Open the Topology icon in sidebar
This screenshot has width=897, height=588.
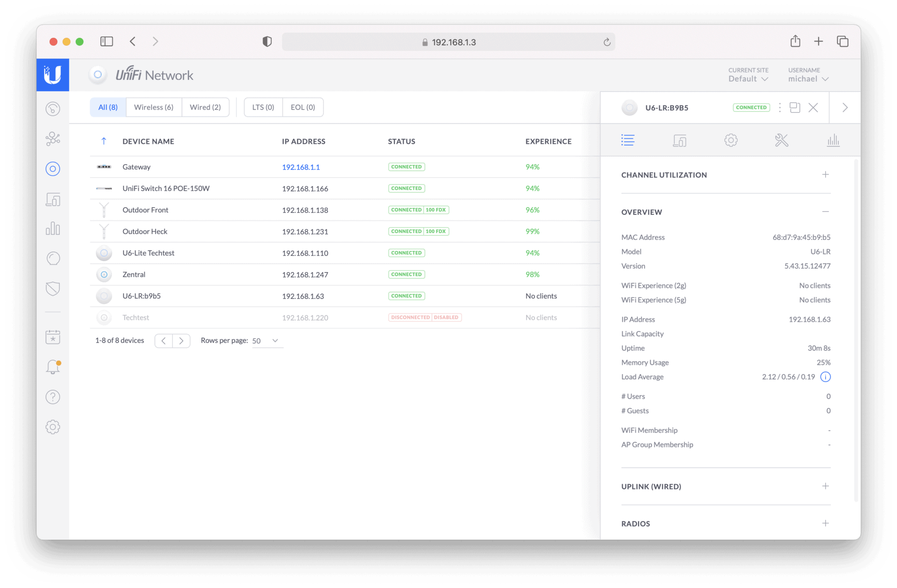(x=53, y=139)
